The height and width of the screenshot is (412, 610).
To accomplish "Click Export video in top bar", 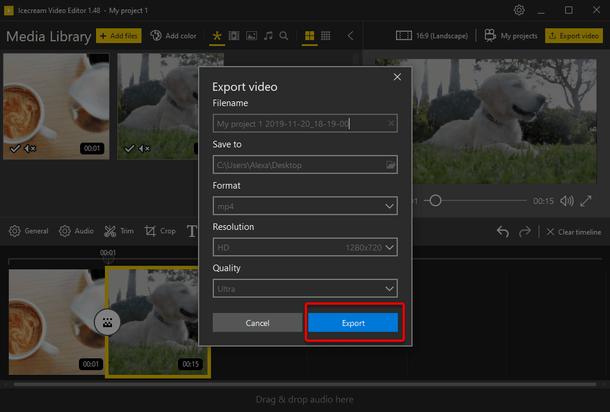I will click(574, 36).
